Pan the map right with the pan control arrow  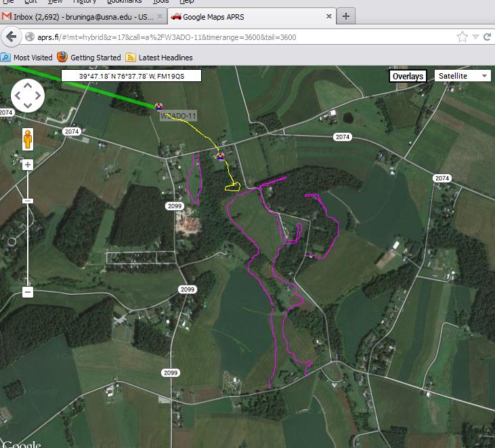click(x=39, y=96)
